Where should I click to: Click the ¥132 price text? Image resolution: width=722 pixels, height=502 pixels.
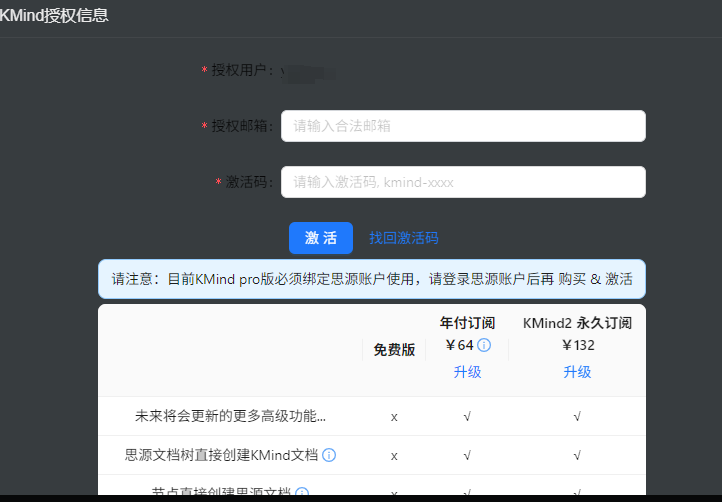(578, 345)
